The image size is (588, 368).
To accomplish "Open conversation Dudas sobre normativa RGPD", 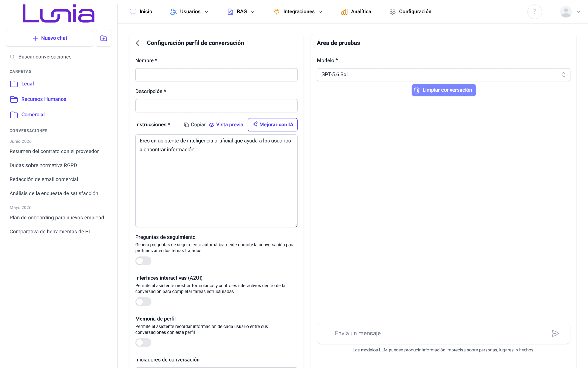I will coord(43,166).
